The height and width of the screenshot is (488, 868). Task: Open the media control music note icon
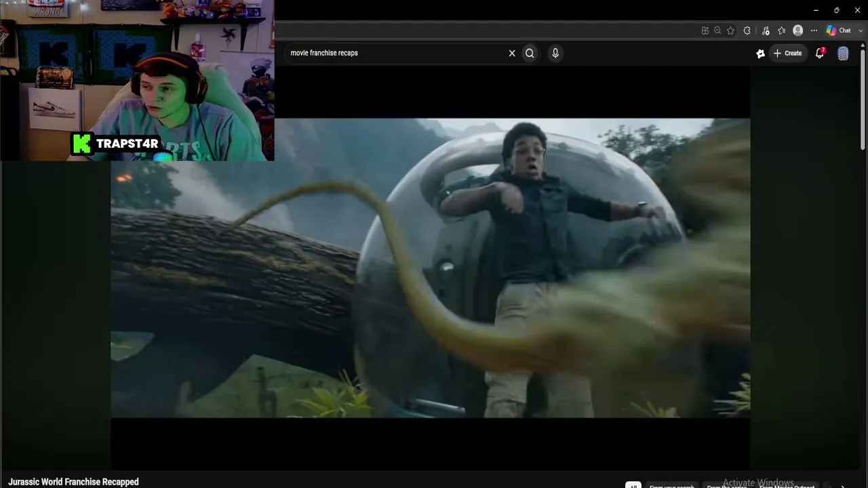click(766, 30)
